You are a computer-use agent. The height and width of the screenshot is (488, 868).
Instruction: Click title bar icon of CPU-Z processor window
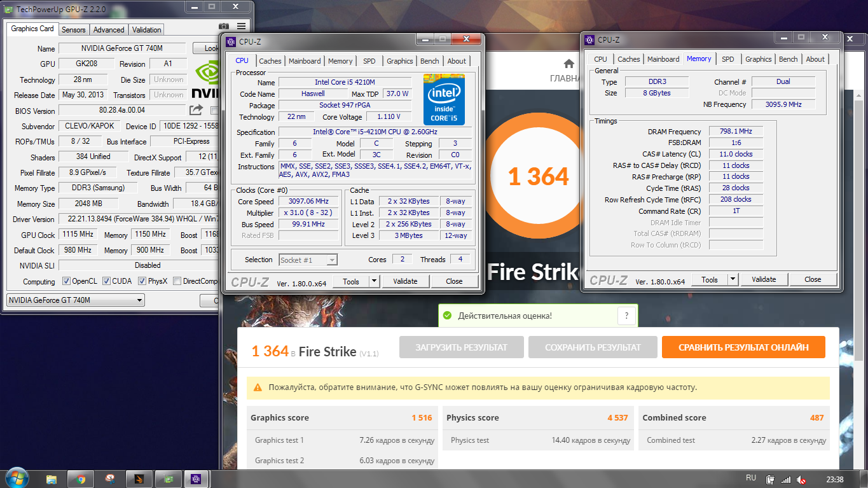230,41
